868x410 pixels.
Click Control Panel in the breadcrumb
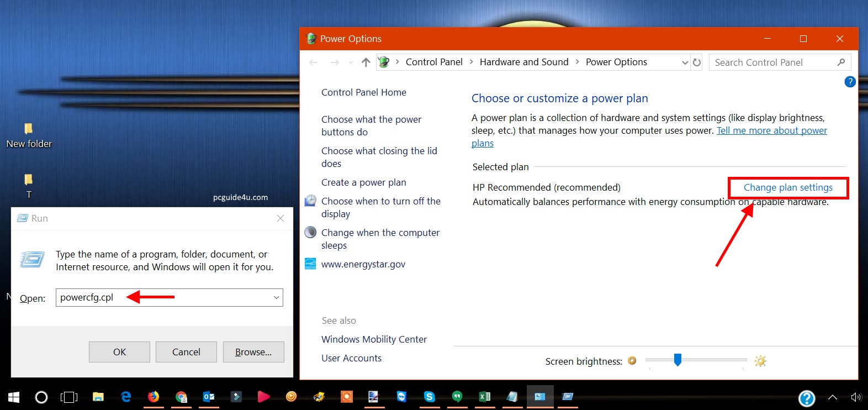point(434,62)
